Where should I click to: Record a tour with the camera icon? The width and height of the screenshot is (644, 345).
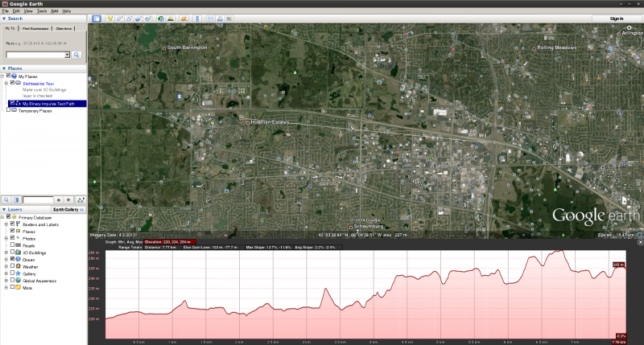pyautogui.click(x=148, y=18)
